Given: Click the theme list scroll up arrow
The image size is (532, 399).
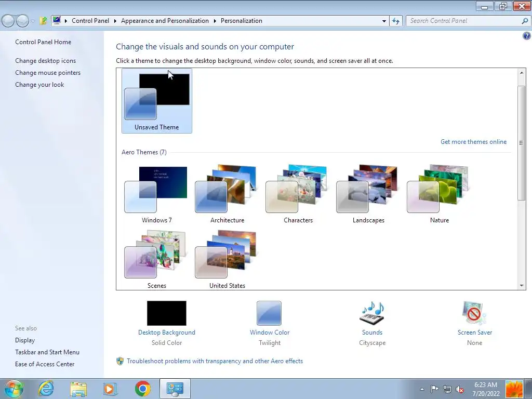Looking at the screenshot, I should pos(522,73).
